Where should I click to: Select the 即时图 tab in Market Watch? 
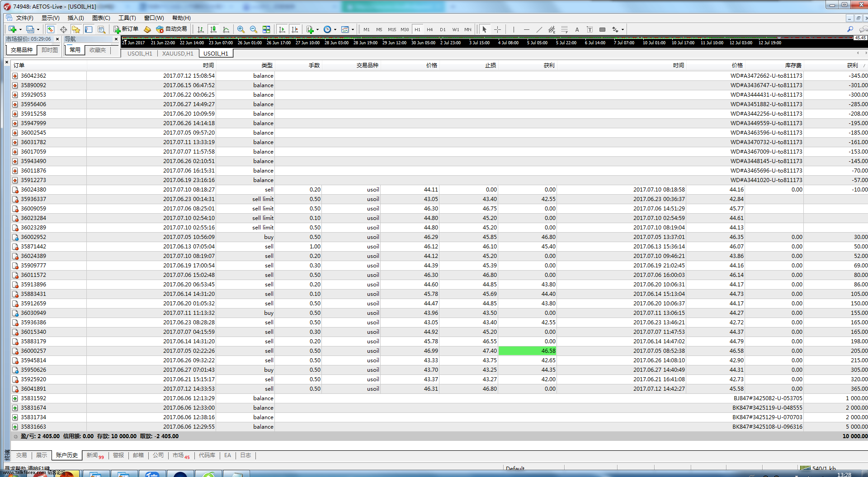tap(50, 50)
